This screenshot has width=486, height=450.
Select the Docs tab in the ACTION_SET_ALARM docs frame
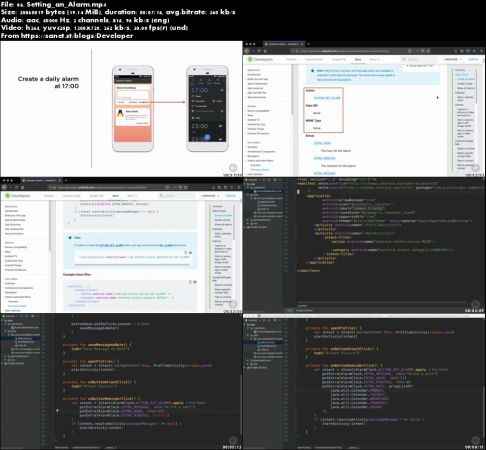point(358,59)
